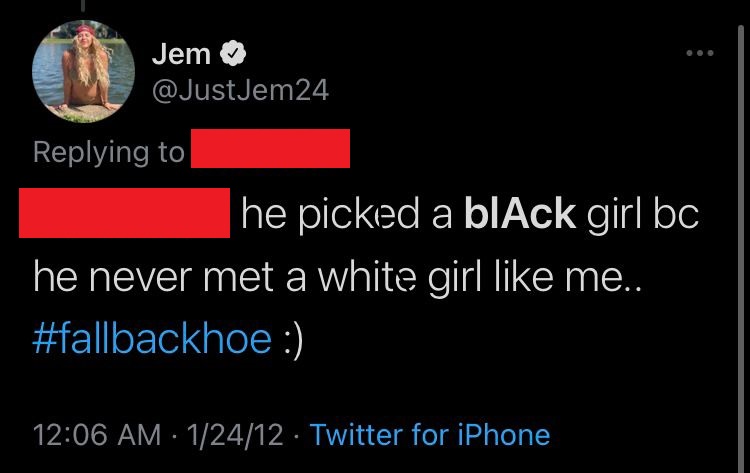Click the redacted username after Replying to
Viewport: 750px width, 473px height.
(x=270, y=148)
